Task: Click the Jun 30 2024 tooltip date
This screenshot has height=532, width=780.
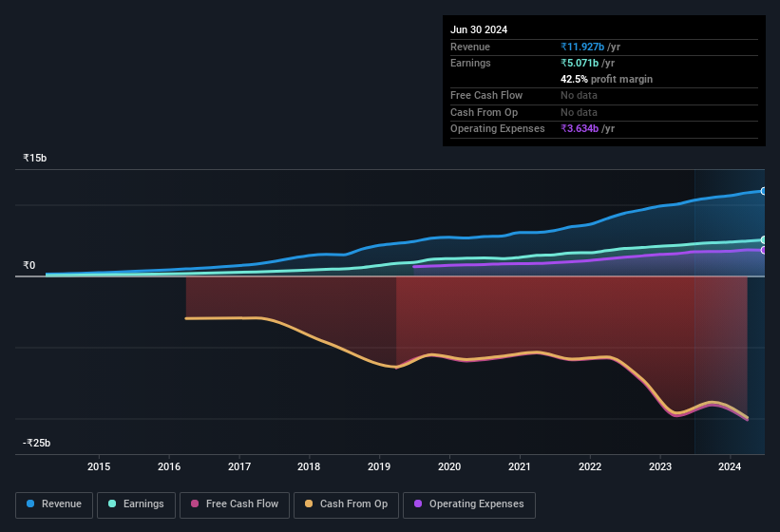Action: (479, 29)
